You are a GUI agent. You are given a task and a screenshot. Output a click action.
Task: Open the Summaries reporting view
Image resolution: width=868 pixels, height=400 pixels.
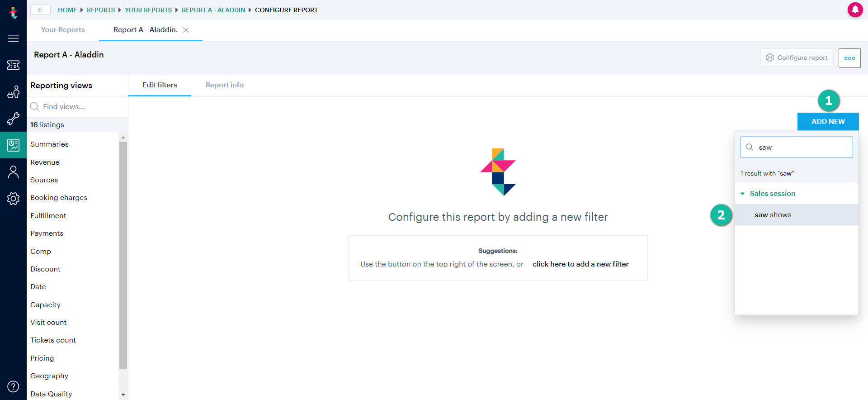pos(49,144)
